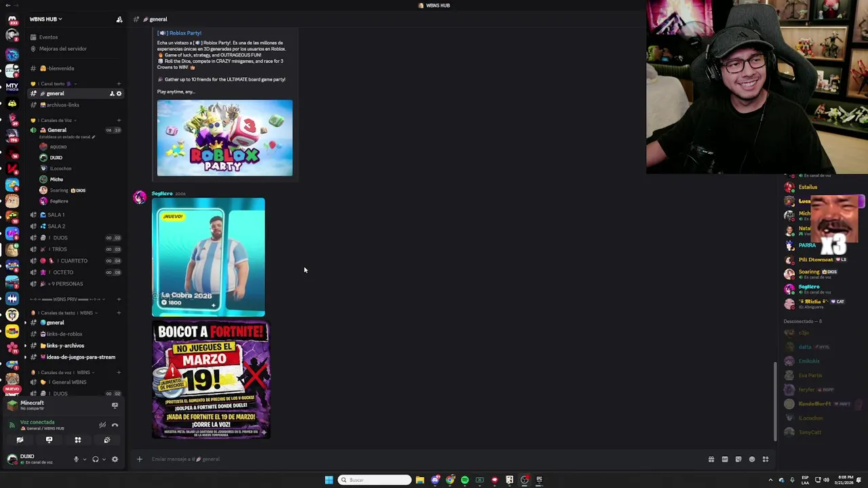Create invite icon on general channel row

click(112, 94)
